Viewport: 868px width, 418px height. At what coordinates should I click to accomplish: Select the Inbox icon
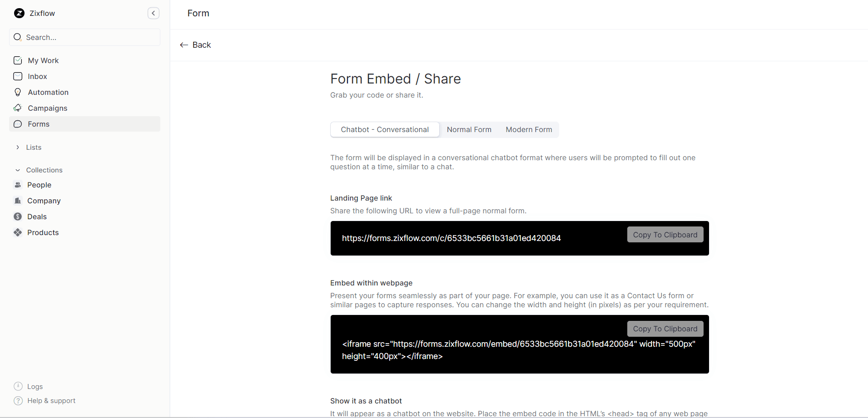18,76
